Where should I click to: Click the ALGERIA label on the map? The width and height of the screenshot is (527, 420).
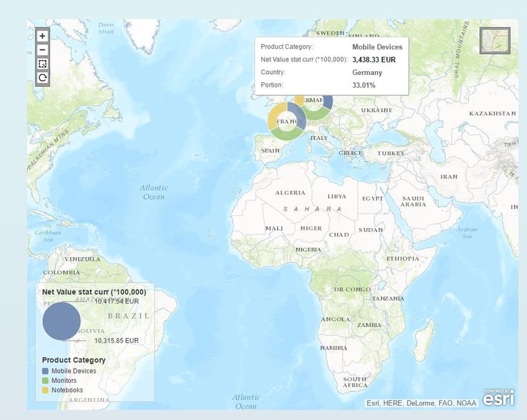[x=290, y=193]
